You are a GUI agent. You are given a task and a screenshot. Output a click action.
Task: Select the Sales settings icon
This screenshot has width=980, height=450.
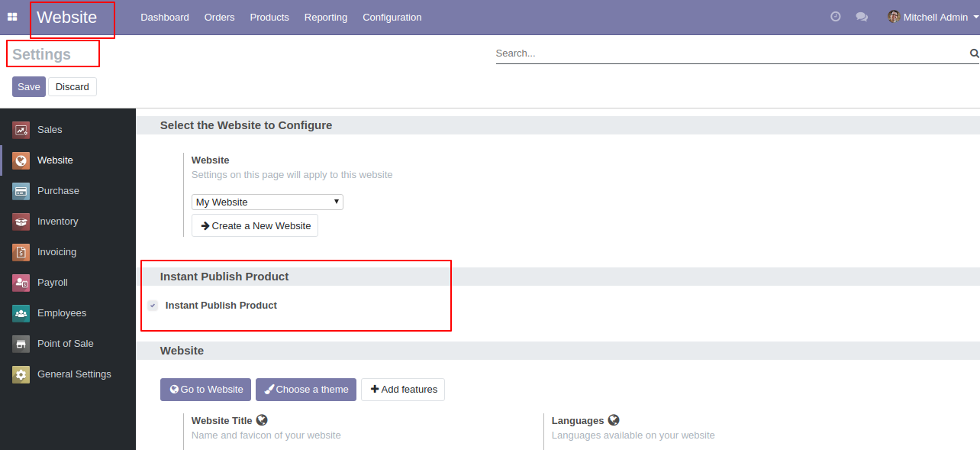click(x=21, y=130)
